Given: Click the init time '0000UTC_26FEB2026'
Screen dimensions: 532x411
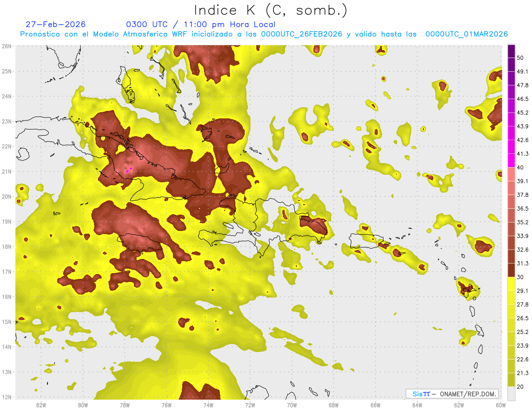Looking at the screenshot, I should point(301,34).
